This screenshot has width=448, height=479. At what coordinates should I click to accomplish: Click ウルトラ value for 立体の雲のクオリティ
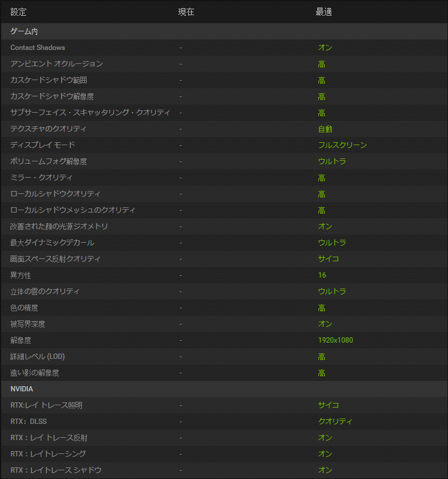tap(332, 291)
